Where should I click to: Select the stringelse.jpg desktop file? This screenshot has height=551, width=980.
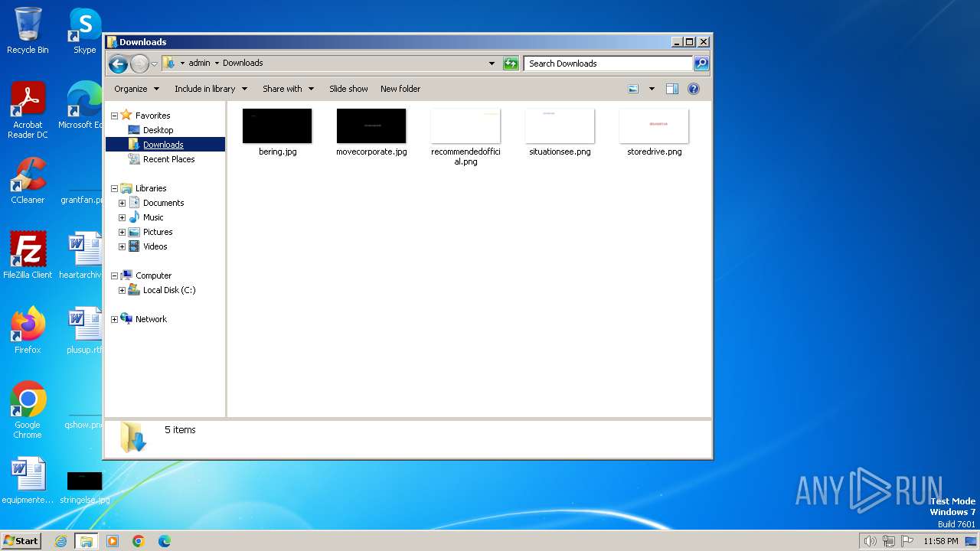coord(84,487)
